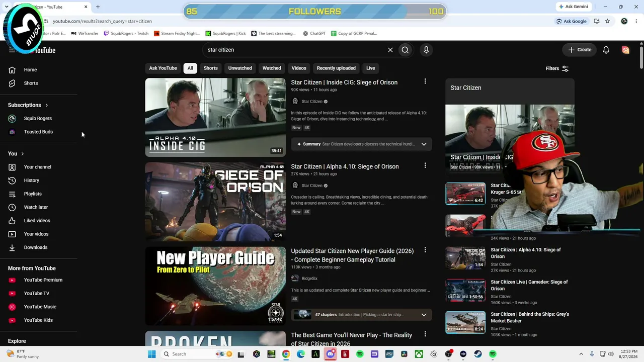Screen dimensions: 644x362
Task: Open YouTube Music from the sidebar
Action: click(x=40, y=307)
